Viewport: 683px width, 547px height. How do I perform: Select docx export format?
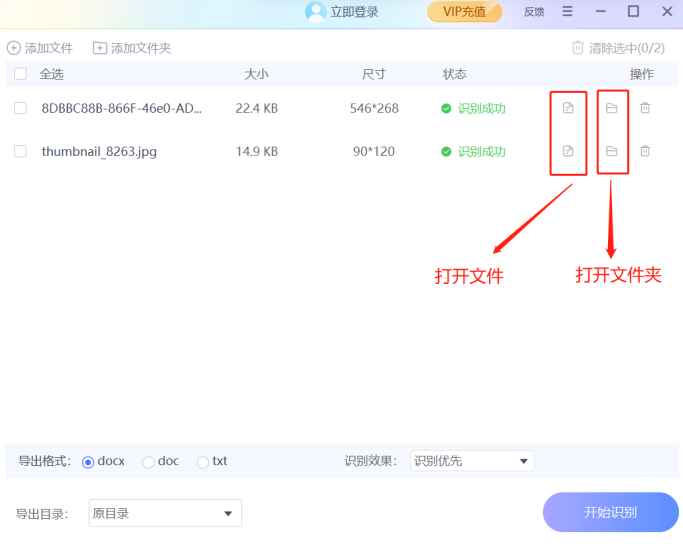(x=88, y=462)
